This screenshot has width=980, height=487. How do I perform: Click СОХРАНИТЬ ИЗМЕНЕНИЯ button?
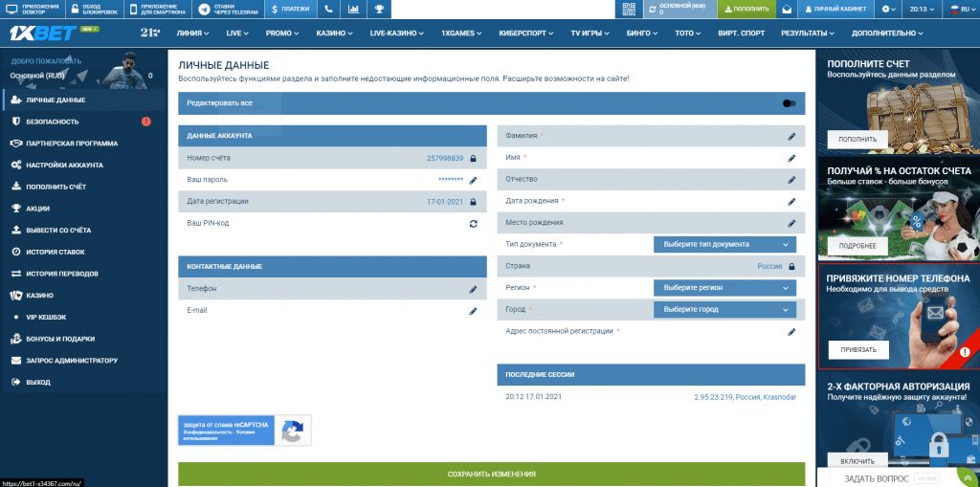point(491,475)
